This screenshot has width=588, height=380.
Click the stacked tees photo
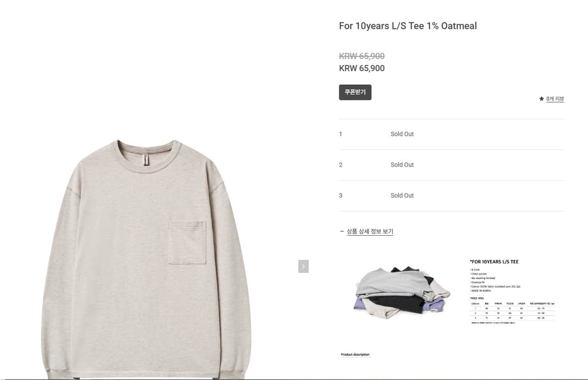(x=402, y=292)
